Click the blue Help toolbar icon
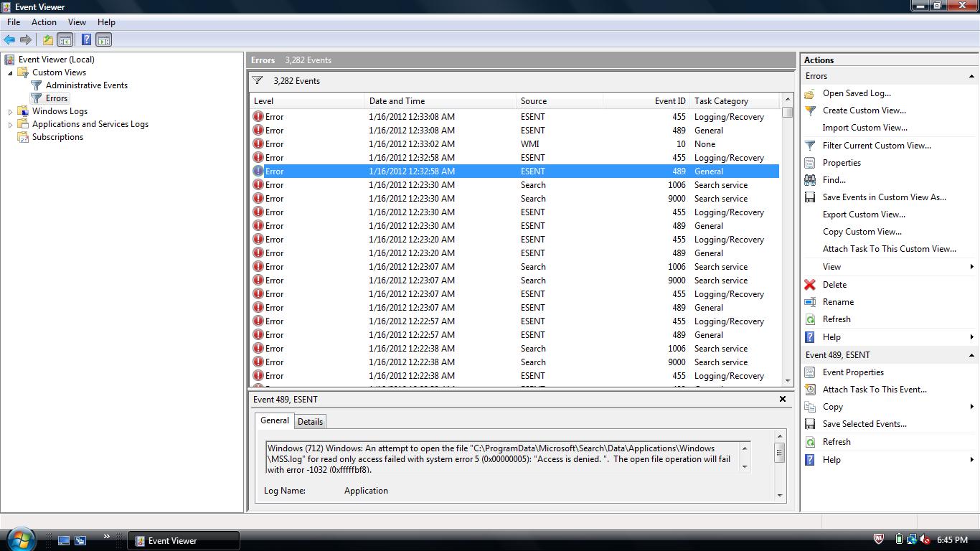This screenshot has height=551, width=980. click(x=86, y=39)
